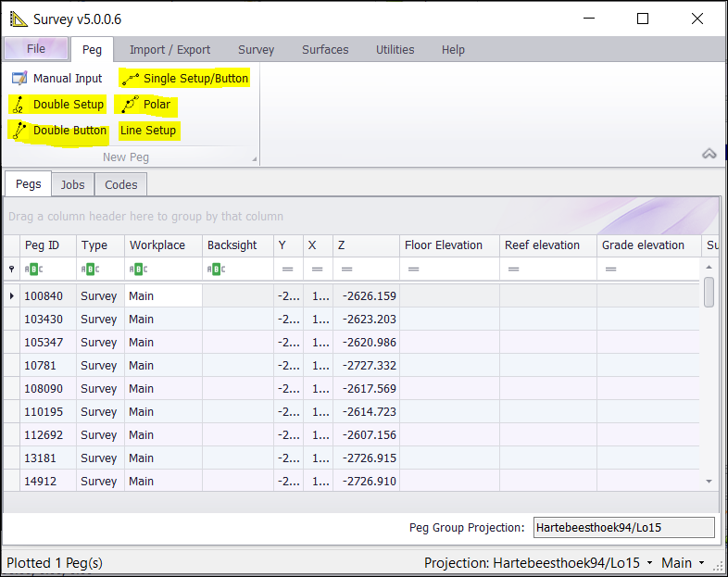728x577 pixels.
Task: Click the Backsight column filter type icon
Action: pyautogui.click(x=217, y=270)
